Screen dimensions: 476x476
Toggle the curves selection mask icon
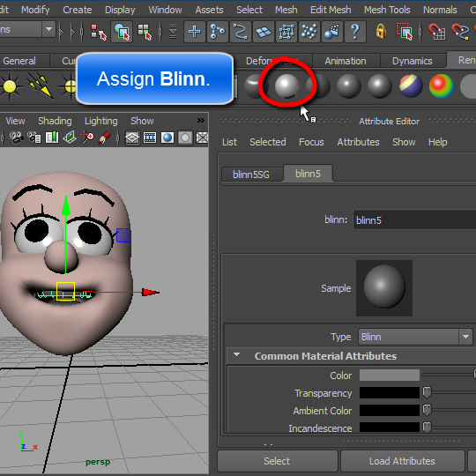(x=241, y=32)
